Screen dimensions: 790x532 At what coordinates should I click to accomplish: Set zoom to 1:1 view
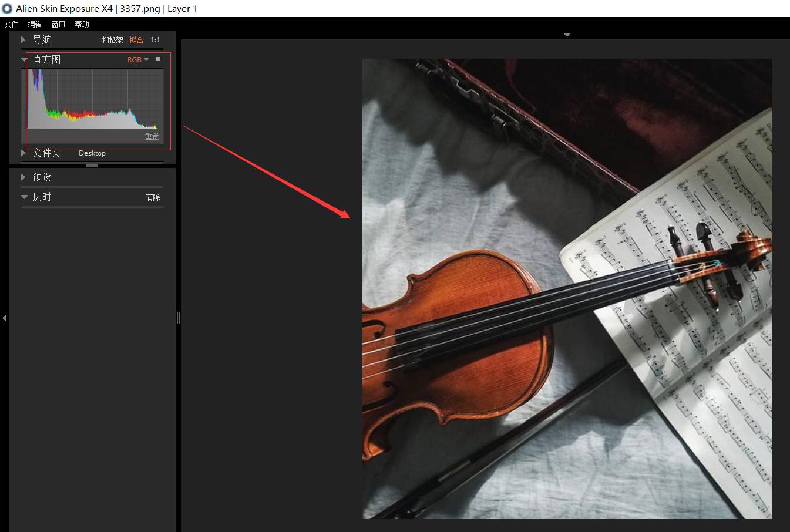click(x=155, y=40)
